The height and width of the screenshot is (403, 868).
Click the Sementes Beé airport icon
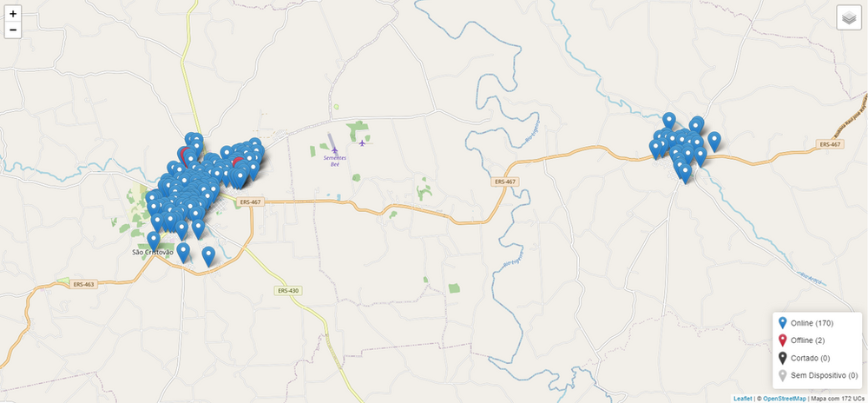pyautogui.click(x=334, y=150)
